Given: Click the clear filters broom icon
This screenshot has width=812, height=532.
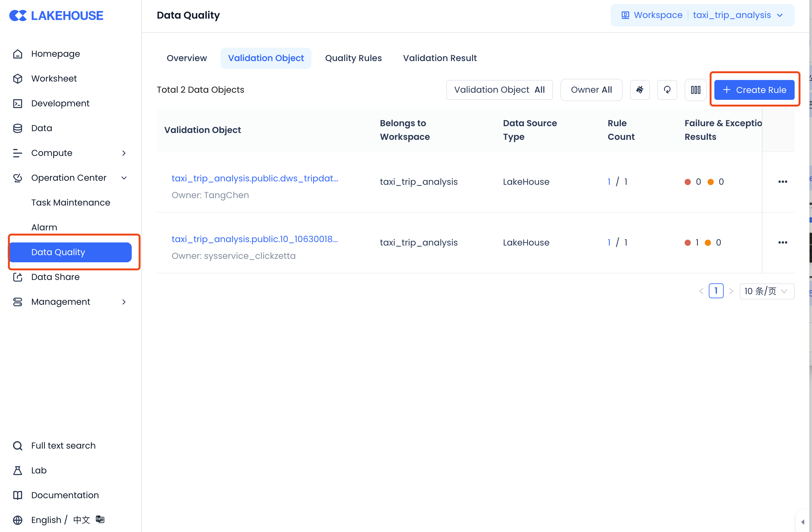Looking at the screenshot, I should [639, 90].
